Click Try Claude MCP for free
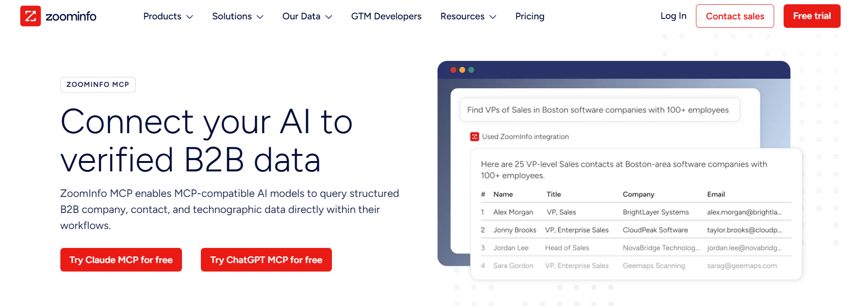The image size is (868, 306). [121, 260]
